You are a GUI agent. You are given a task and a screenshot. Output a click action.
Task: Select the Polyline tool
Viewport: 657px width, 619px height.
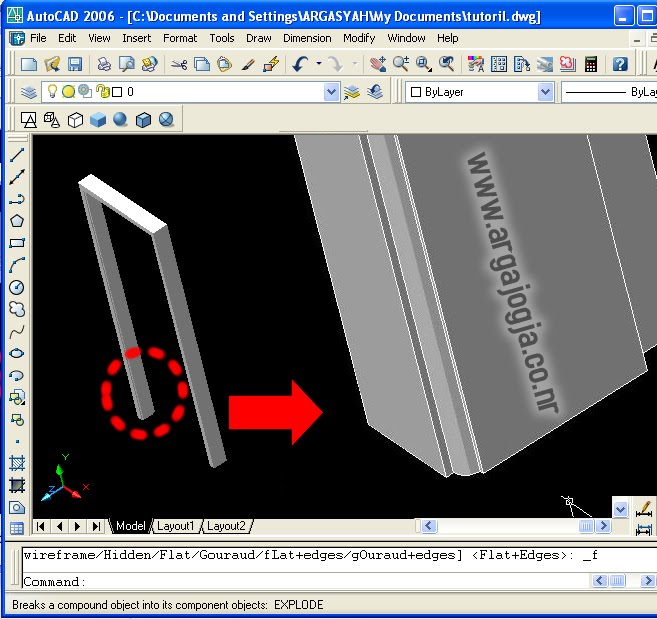[17, 199]
